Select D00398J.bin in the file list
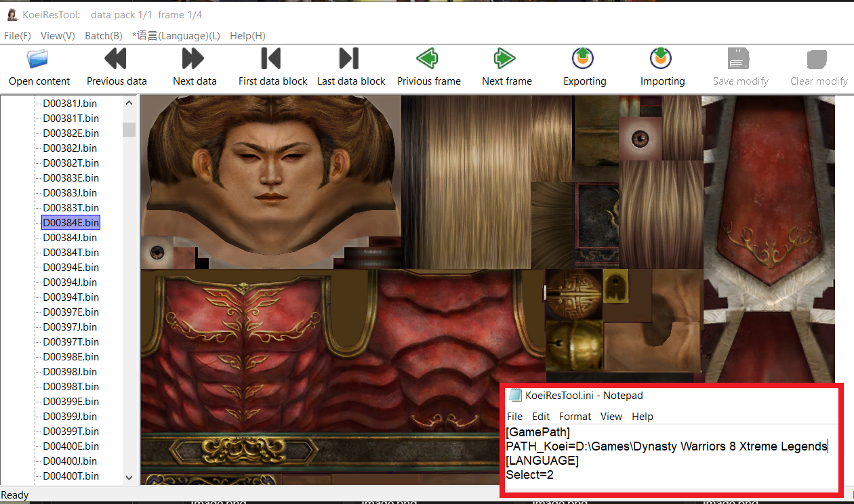This screenshot has width=854, height=504. [70, 371]
